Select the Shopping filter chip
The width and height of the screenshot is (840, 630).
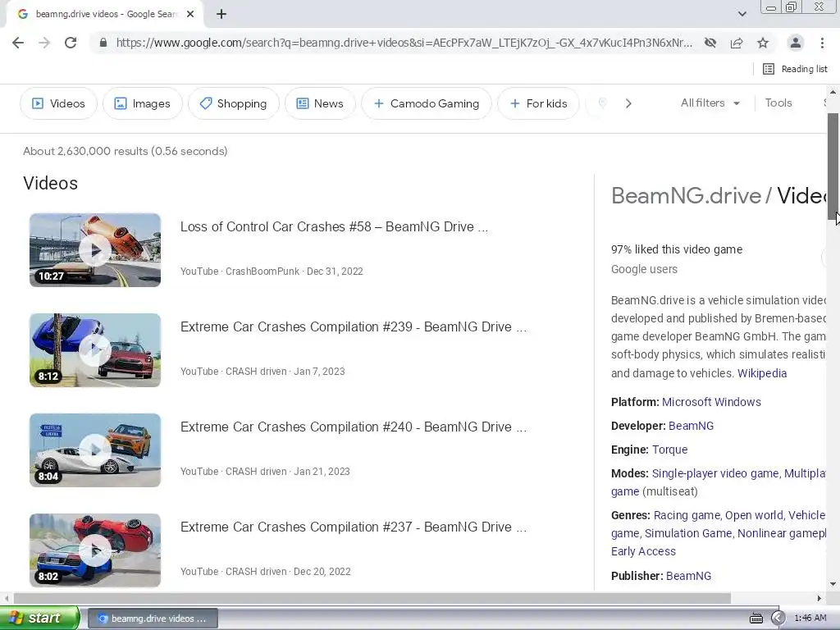(x=234, y=103)
